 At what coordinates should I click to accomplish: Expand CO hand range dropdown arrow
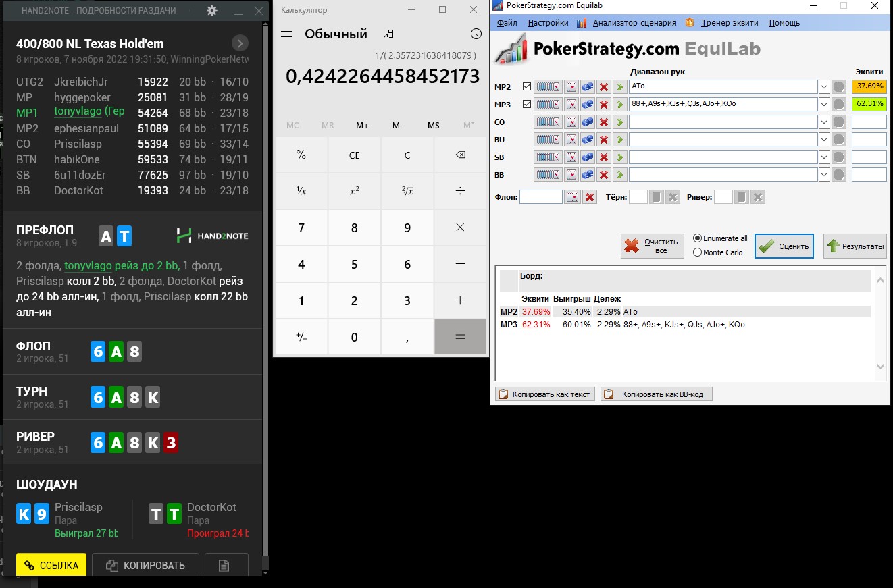pyautogui.click(x=823, y=122)
